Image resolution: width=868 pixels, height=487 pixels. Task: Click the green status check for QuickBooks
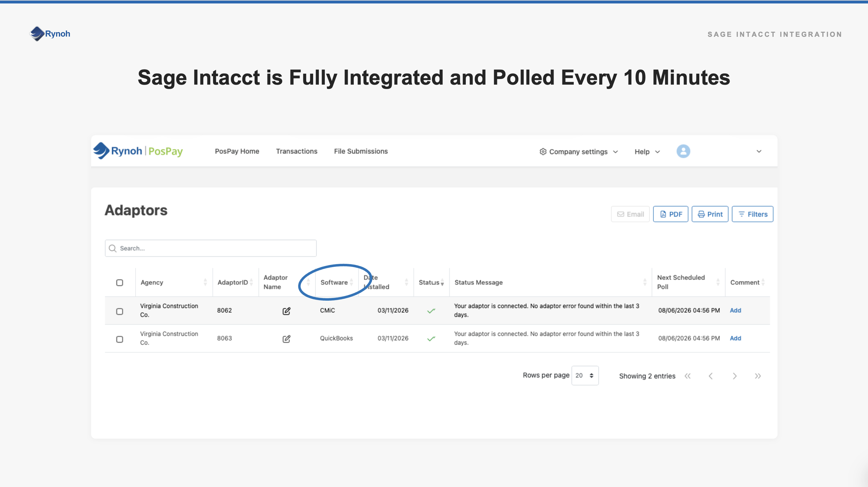pos(431,339)
